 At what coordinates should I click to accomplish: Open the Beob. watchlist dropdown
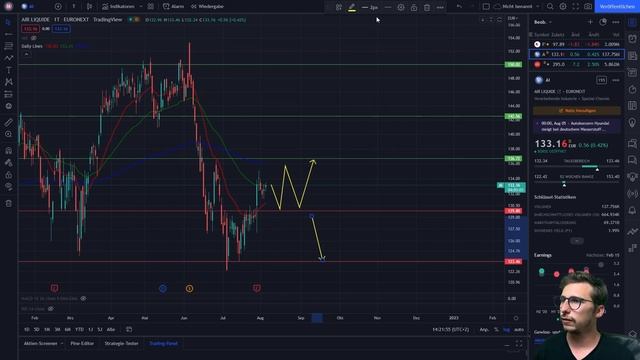[x=543, y=22]
